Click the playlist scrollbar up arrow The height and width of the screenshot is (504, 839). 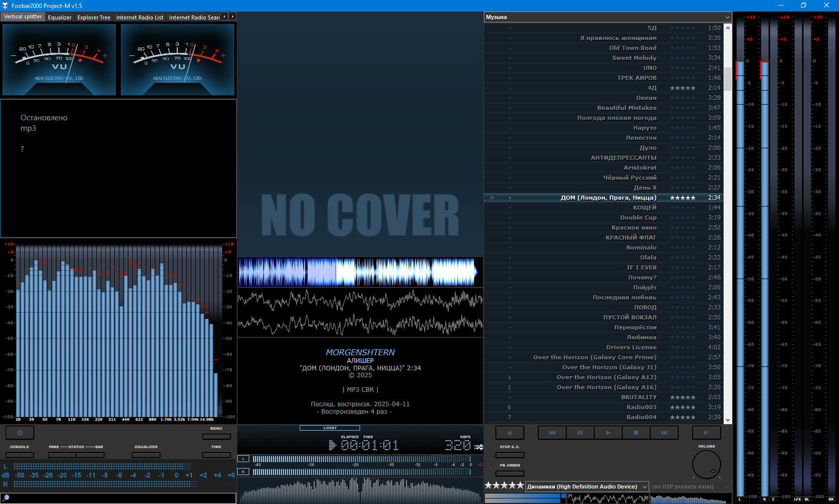(x=728, y=27)
